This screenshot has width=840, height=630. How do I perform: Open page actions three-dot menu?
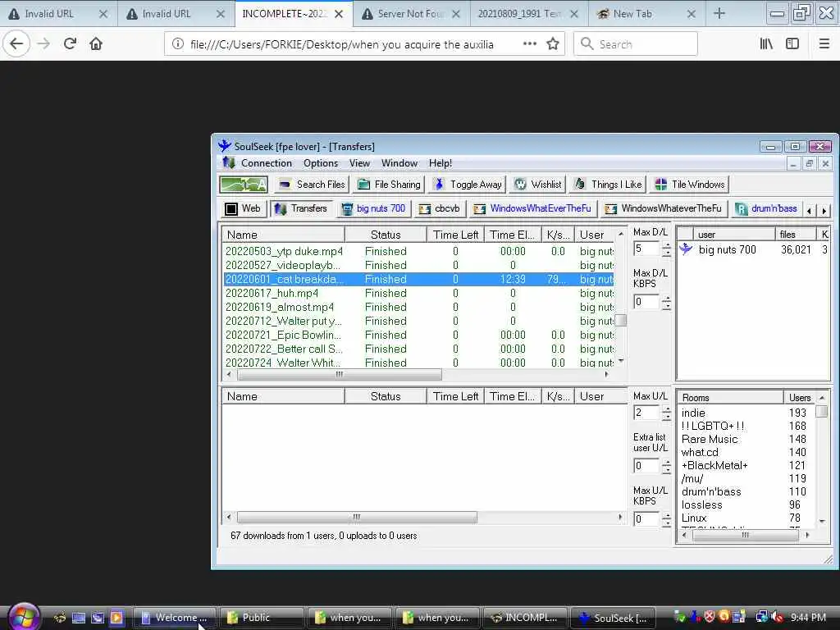[529, 44]
